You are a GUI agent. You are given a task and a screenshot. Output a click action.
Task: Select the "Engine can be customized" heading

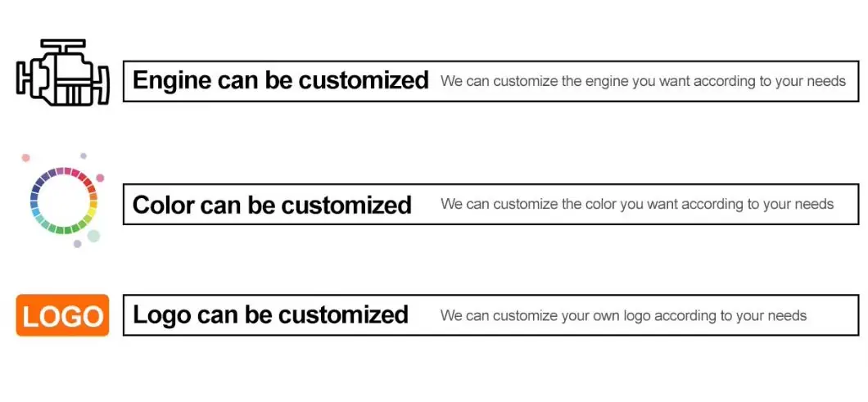280,80
